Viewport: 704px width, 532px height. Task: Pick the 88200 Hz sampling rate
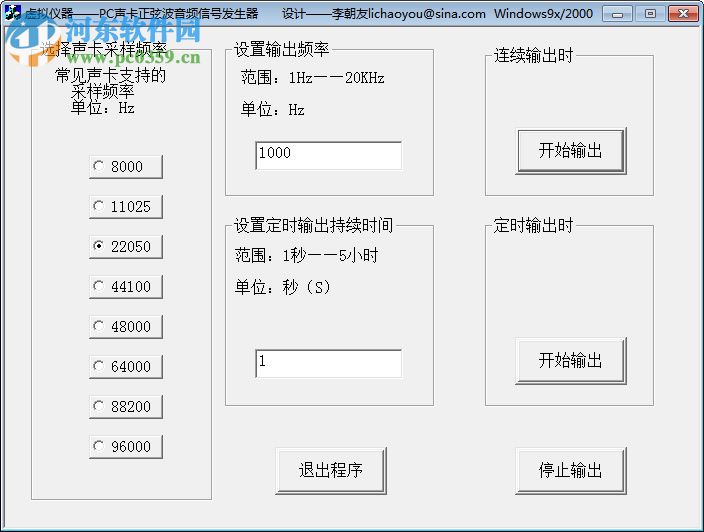126,407
